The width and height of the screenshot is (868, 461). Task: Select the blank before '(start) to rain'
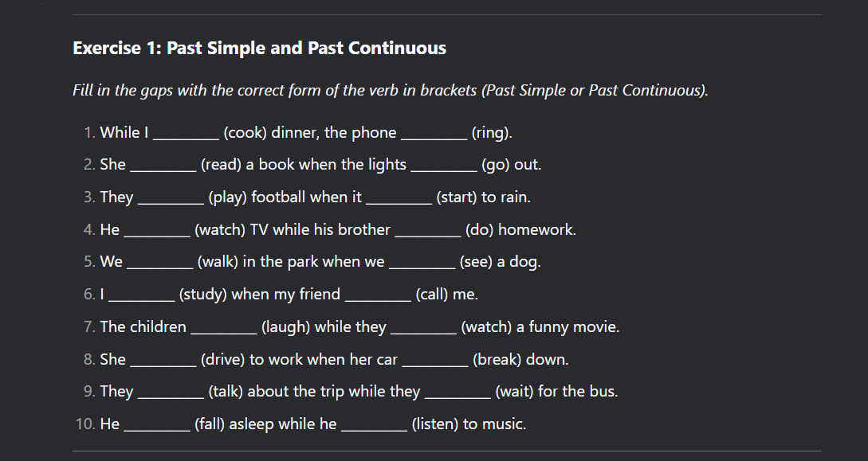[x=399, y=198]
